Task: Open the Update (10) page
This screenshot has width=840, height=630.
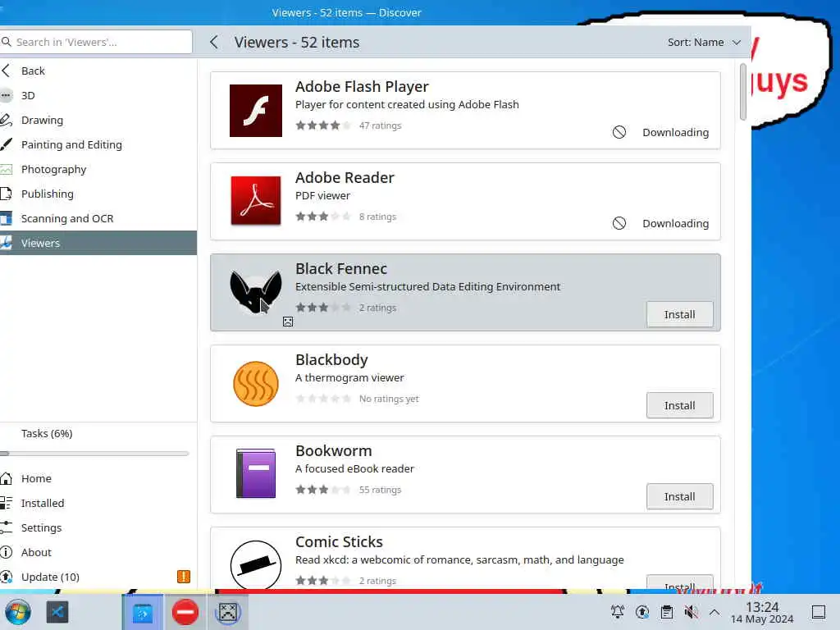Action: [x=98, y=577]
